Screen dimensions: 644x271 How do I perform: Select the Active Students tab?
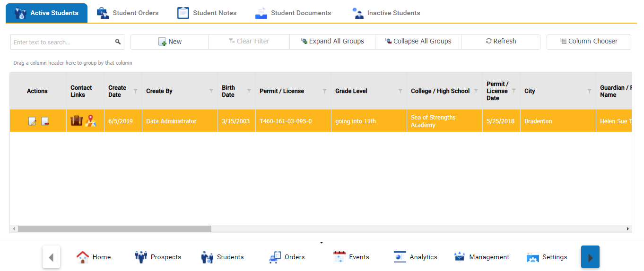pos(46,13)
